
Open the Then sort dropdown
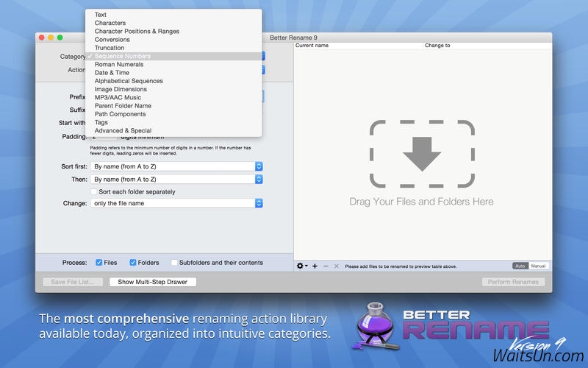(176, 180)
